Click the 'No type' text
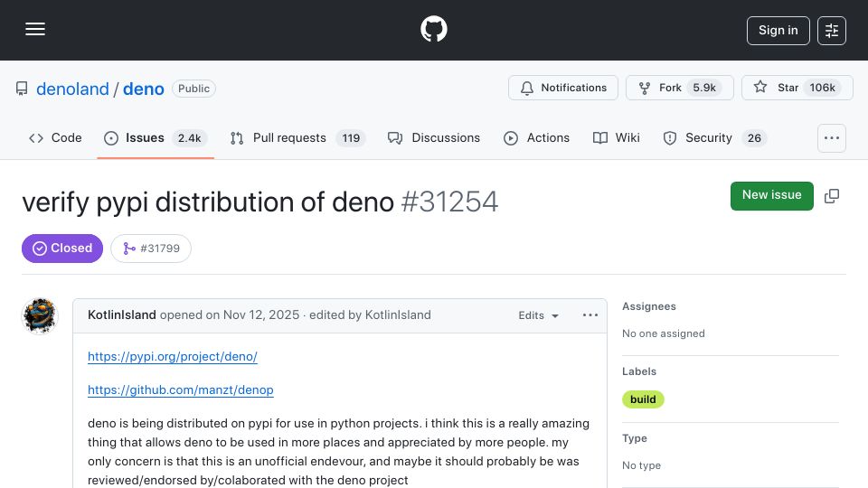 641,466
